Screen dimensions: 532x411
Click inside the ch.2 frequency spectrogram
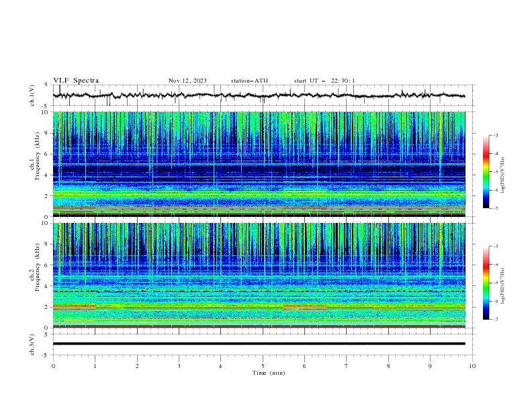coord(259,275)
